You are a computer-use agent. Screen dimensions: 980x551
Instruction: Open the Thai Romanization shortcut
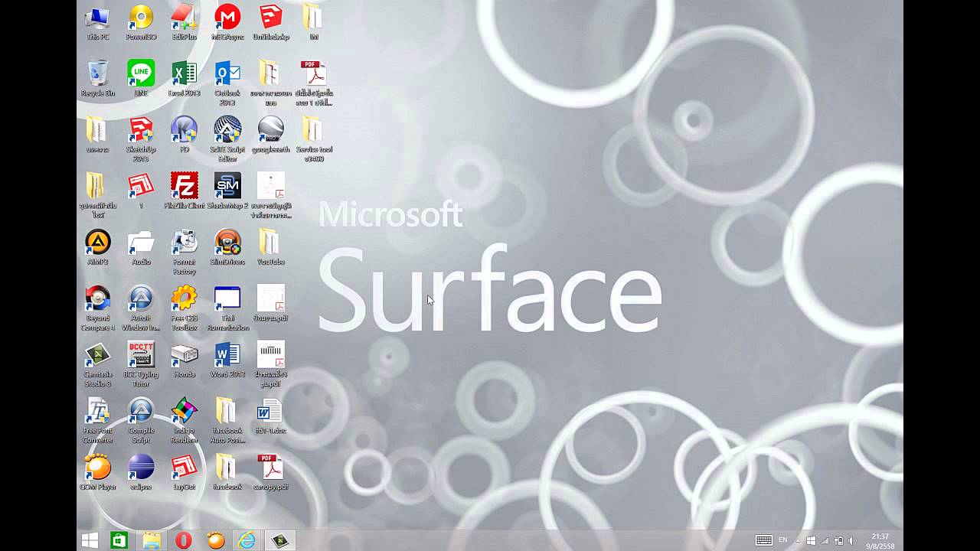227,308
